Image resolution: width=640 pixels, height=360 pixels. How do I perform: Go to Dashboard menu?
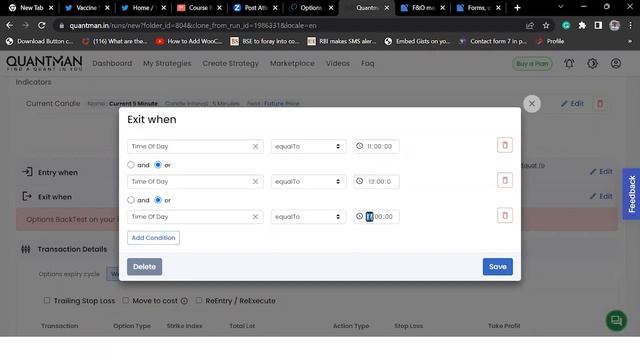(x=112, y=63)
